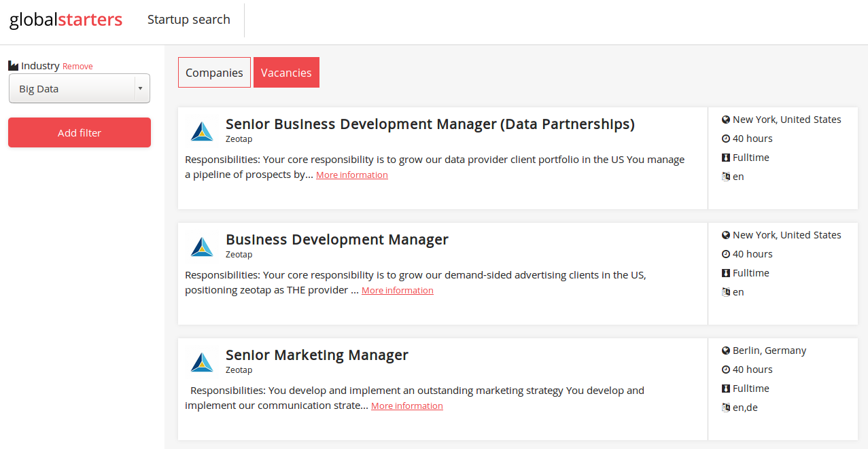
Task: Click Zeotap logo on Business Development Manager listing
Action: click(202, 247)
